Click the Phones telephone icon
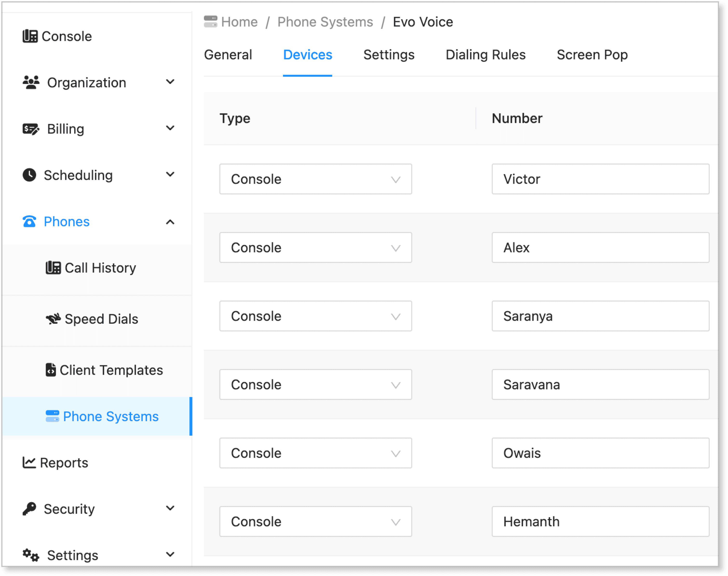The height and width of the screenshot is (576, 728). pos(29,222)
